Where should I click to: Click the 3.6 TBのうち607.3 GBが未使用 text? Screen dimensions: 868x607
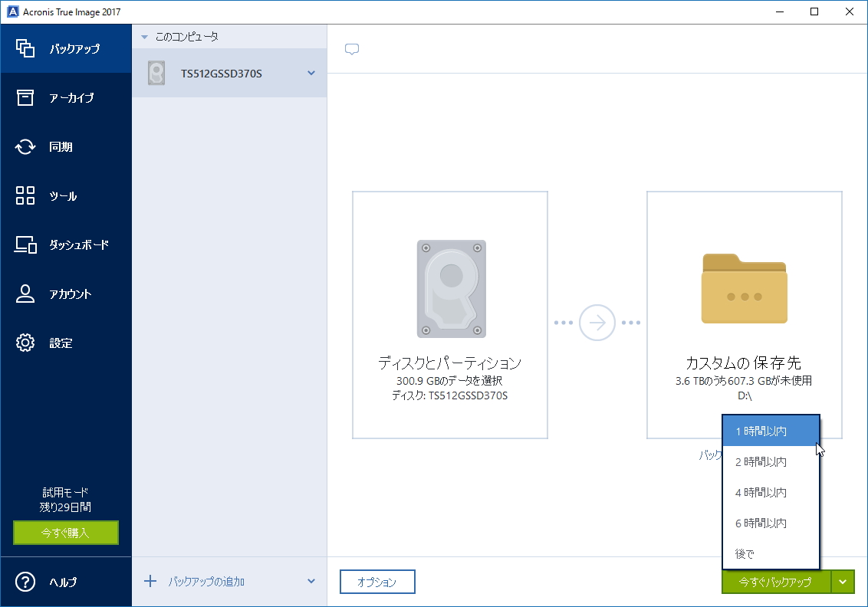[744, 381]
